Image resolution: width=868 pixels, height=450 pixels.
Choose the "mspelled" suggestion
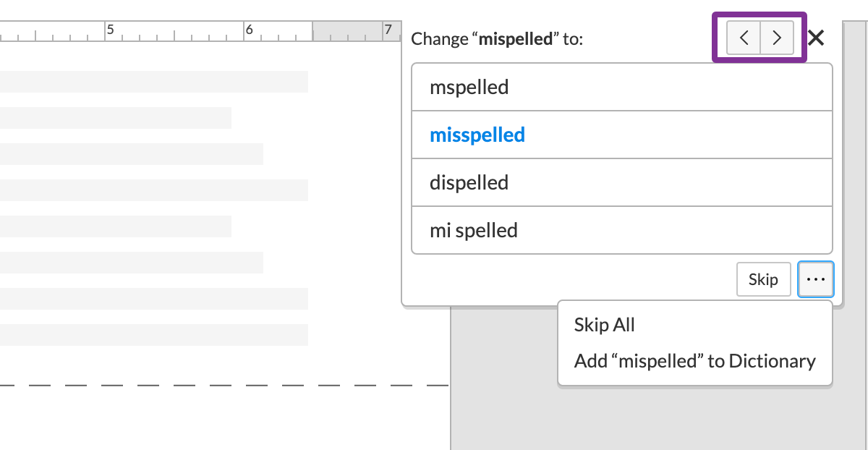coord(621,88)
